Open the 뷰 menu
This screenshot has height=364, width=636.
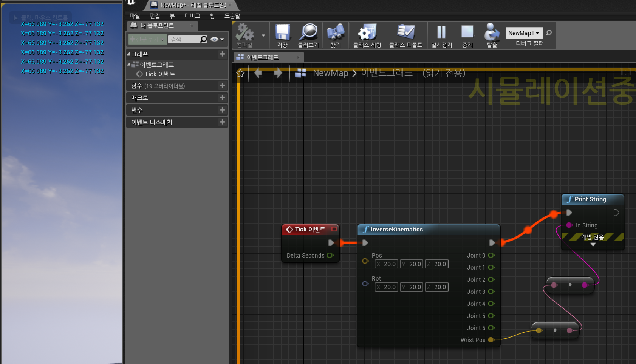coord(172,16)
